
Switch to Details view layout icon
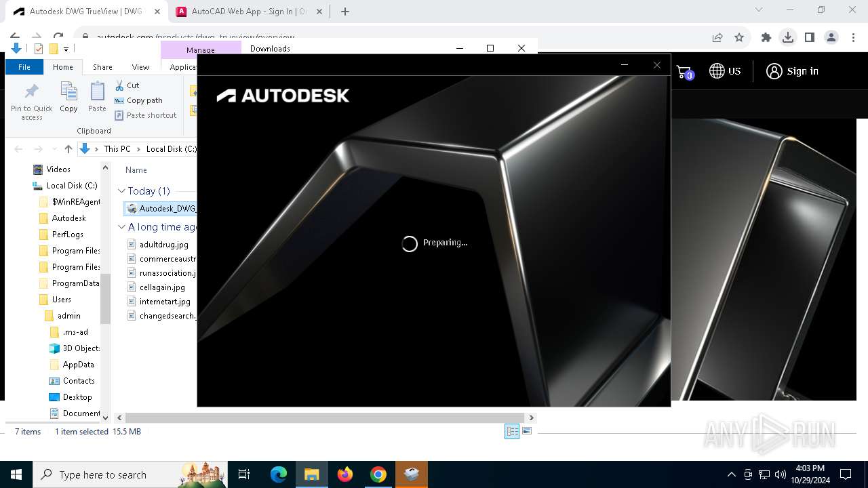(512, 432)
